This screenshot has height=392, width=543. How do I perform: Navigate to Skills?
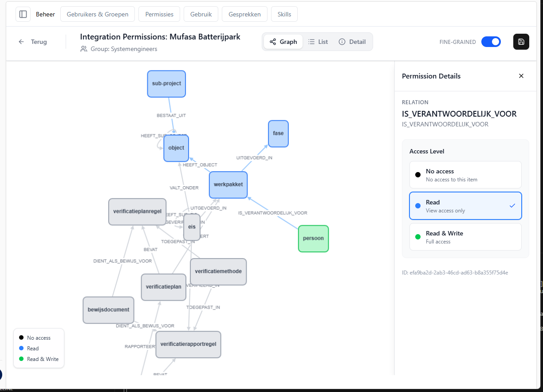coord(284,14)
